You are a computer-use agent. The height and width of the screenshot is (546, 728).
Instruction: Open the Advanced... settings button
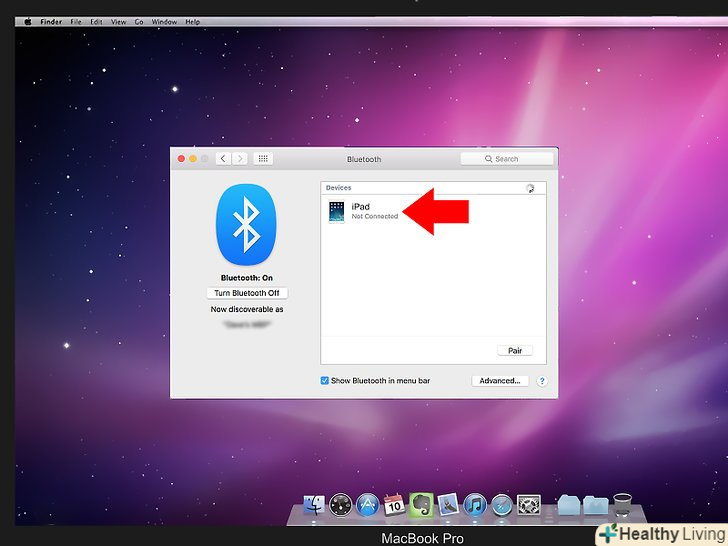pos(500,381)
